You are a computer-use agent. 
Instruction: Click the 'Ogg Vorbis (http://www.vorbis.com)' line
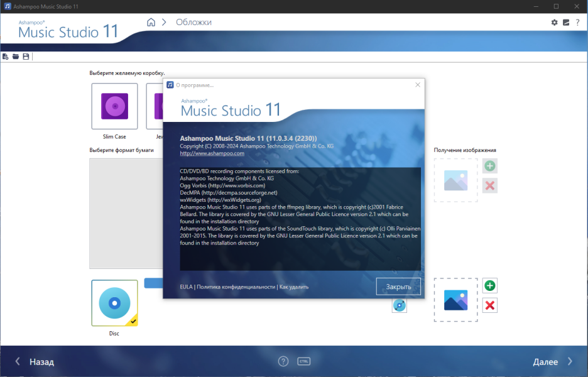(x=222, y=185)
